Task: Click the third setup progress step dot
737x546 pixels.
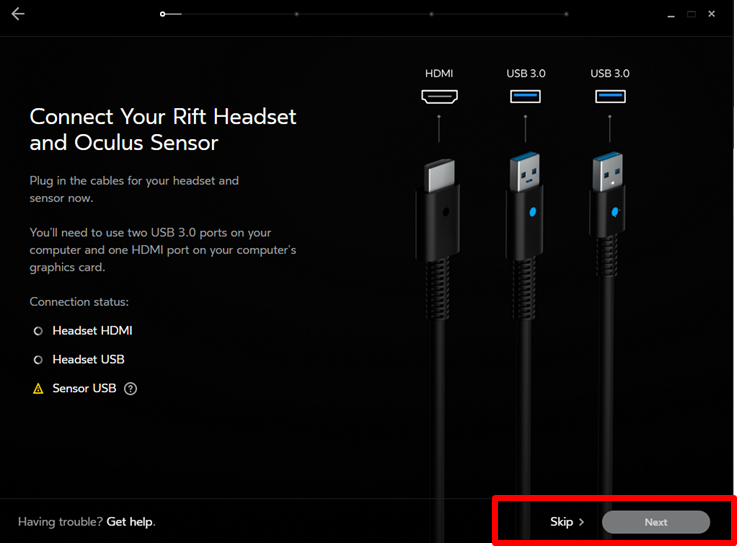Action: [431, 14]
